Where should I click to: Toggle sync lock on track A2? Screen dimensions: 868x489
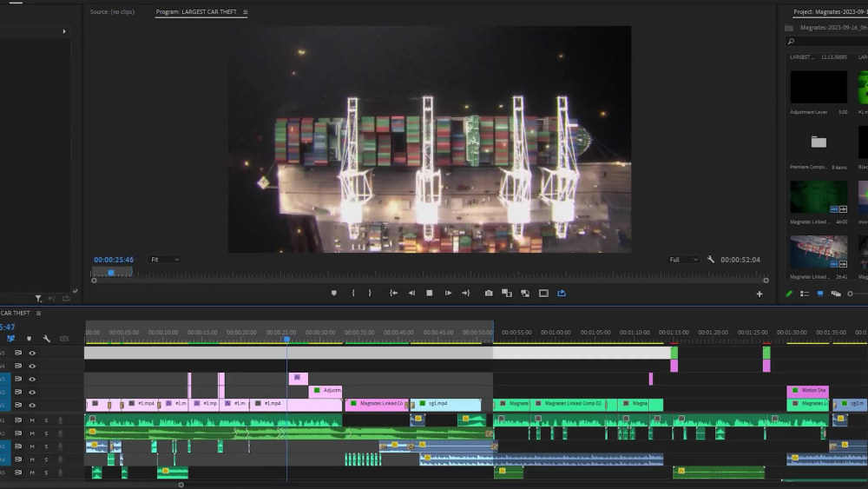point(18,433)
